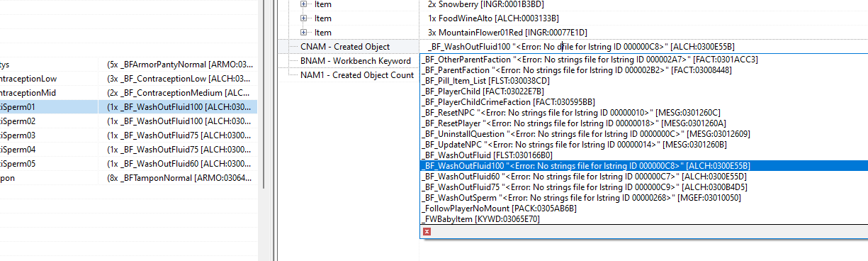The width and height of the screenshot is (868, 261).
Task: Select the iSperm03 row
Action: (x=128, y=135)
